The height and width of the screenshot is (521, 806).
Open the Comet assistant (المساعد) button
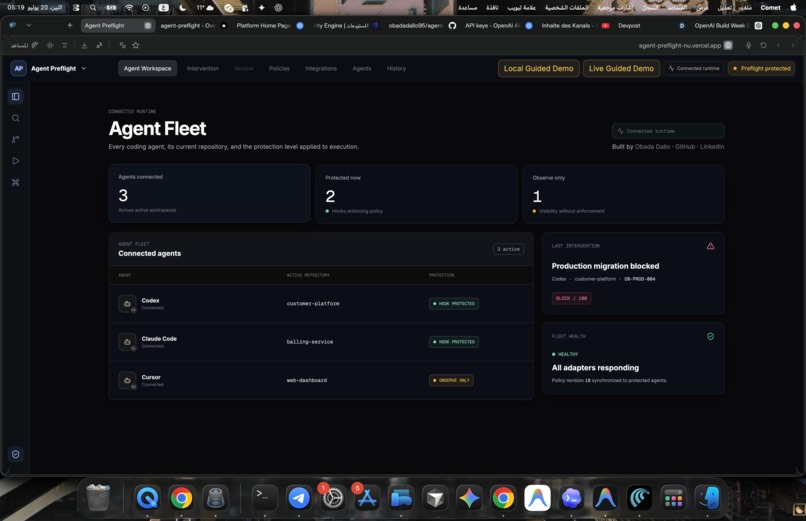click(x=24, y=45)
